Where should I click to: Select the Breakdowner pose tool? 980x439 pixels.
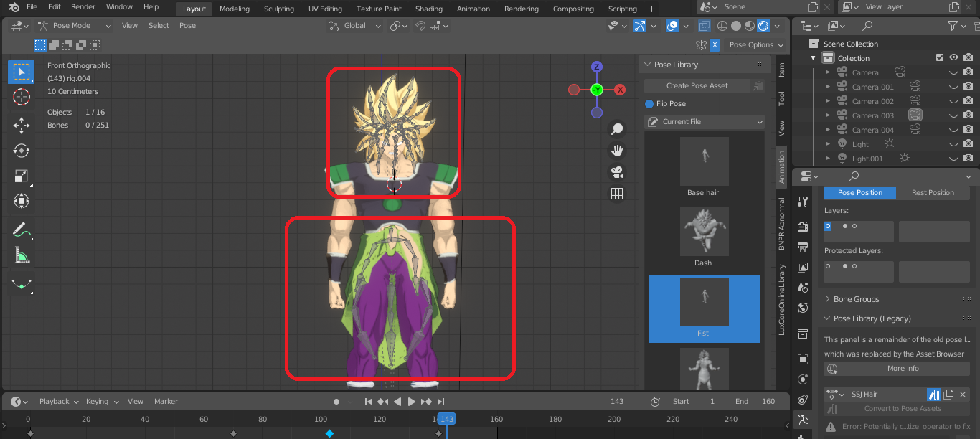[x=22, y=284]
